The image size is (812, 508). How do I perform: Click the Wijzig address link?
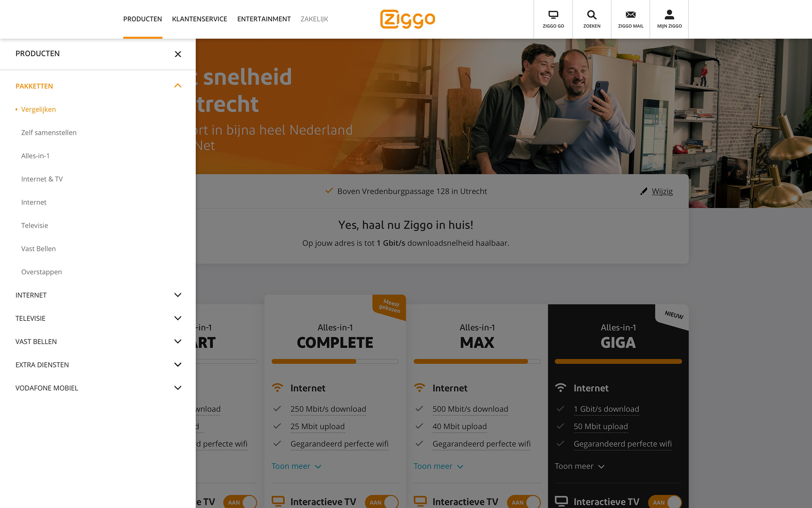662,191
